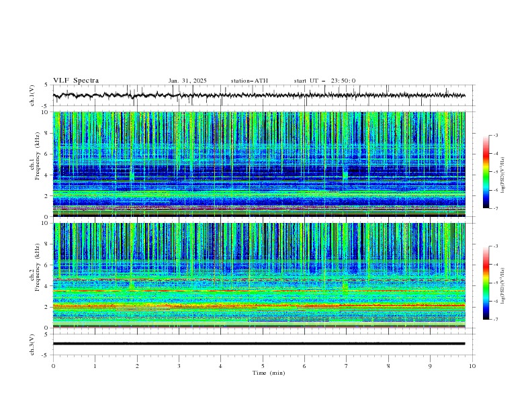Click the ch.2 color scale bar
The height and width of the screenshot is (411, 532).
tap(486, 283)
